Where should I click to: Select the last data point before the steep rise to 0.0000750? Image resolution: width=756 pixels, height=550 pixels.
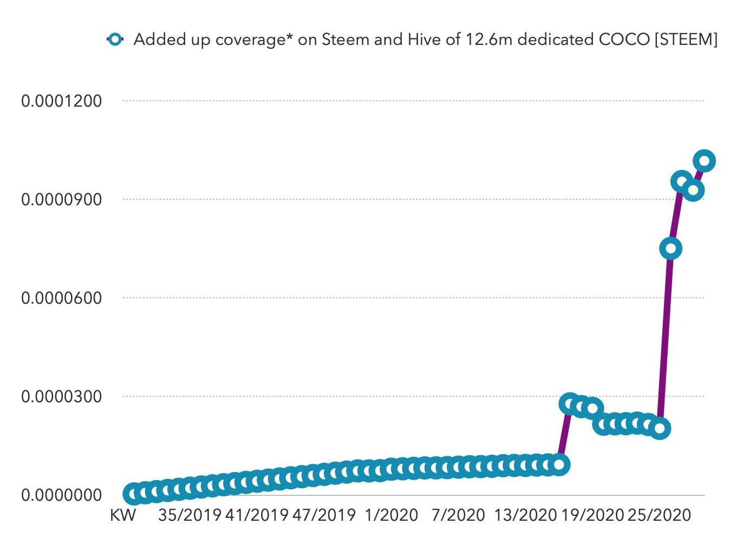[659, 428]
